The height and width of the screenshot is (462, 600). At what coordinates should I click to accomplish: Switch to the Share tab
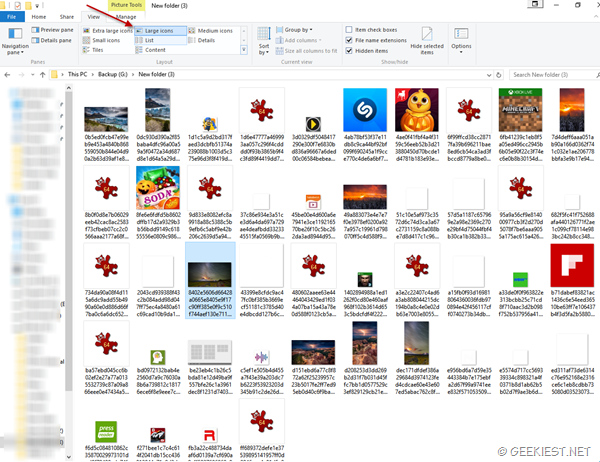(67, 17)
